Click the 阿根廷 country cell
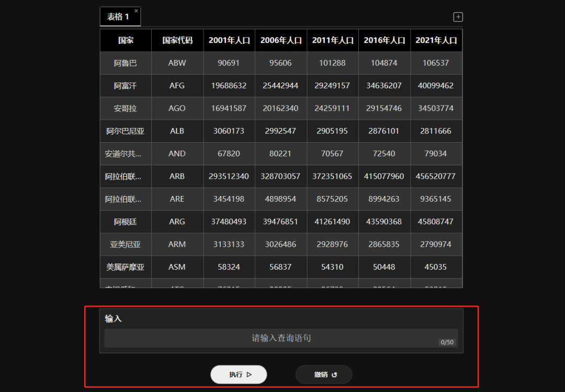Screen dimensions: 565x392 (x=126, y=222)
